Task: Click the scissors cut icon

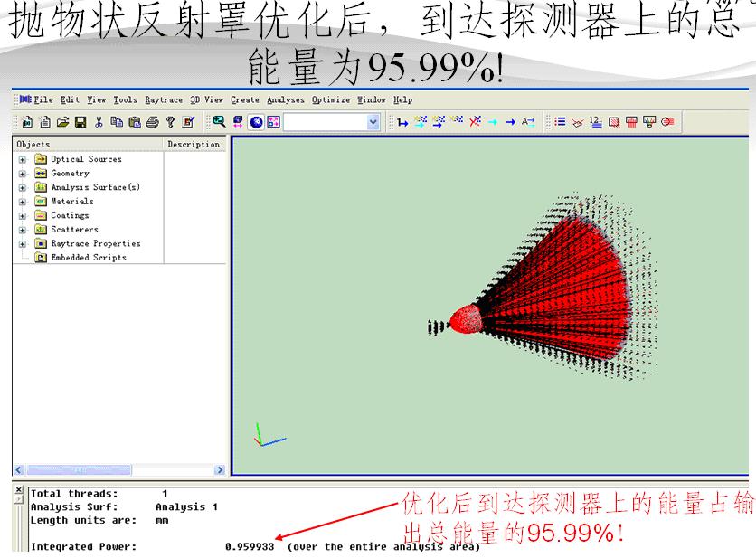Action: 99,122
